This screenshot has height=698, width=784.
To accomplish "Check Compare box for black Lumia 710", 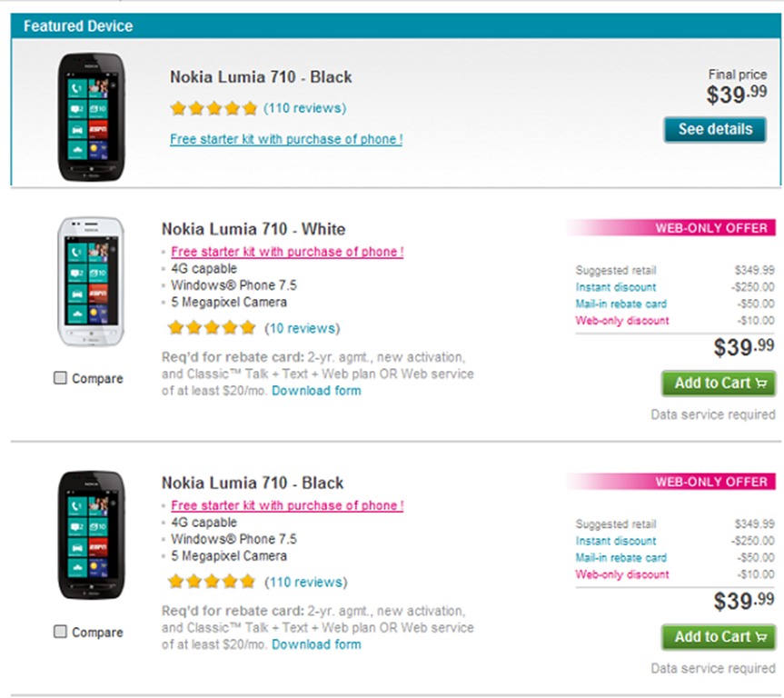I will tap(61, 632).
